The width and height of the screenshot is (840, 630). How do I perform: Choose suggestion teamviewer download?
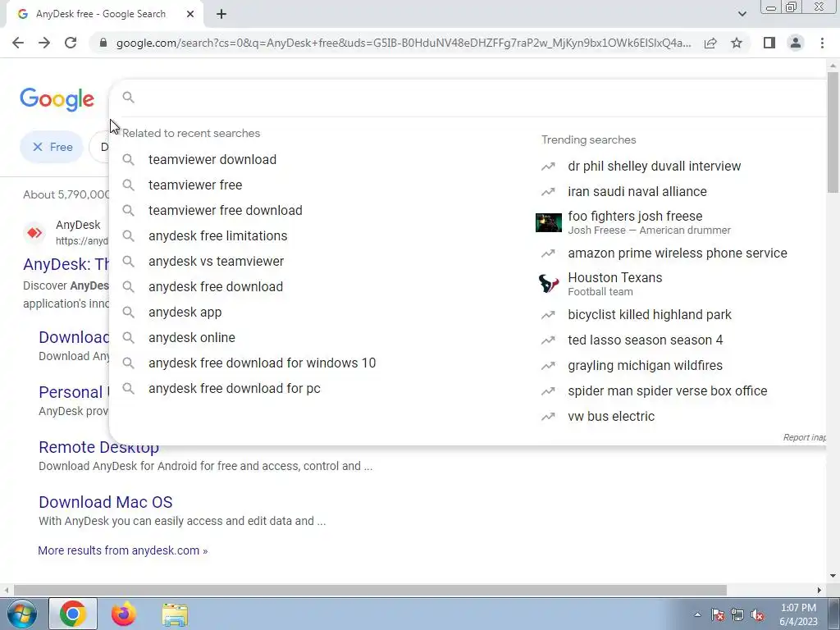click(x=212, y=160)
